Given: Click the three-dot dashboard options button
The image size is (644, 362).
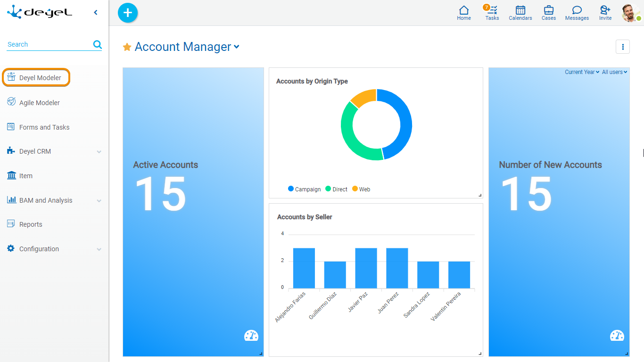Looking at the screenshot, I should (623, 47).
